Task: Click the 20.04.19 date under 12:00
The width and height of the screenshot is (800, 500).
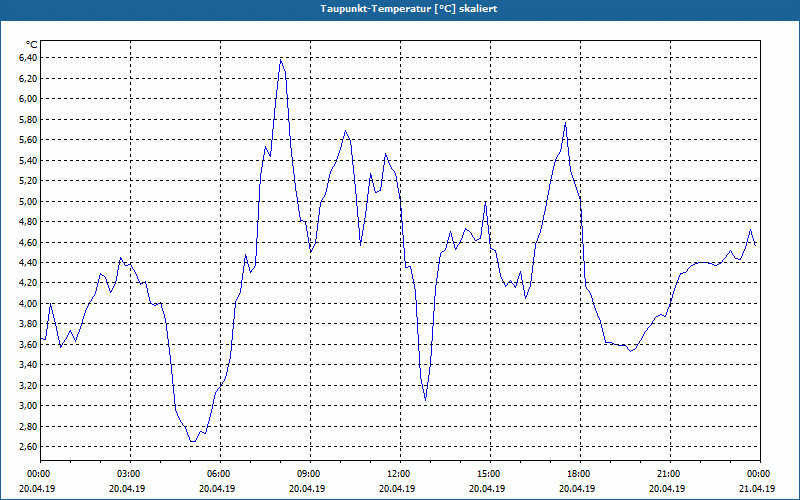Action: point(397,488)
